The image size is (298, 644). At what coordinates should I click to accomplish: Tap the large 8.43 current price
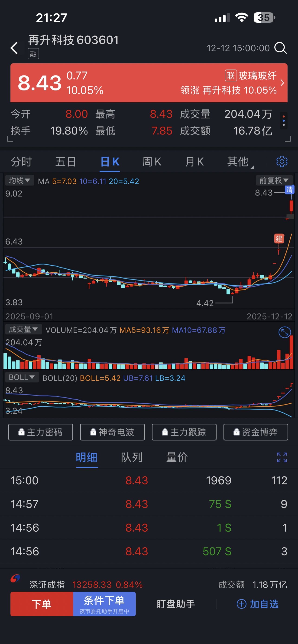tap(39, 83)
